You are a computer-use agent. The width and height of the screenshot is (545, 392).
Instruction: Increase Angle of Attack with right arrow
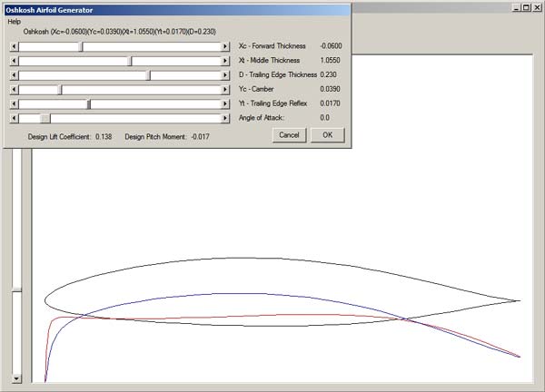tap(225, 119)
